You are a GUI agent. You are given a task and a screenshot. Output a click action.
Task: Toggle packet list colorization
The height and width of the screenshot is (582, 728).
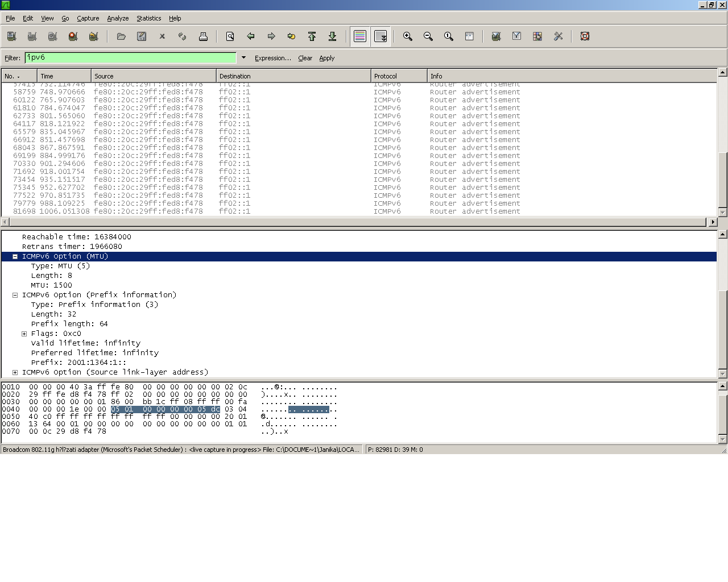[x=359, y=36]
